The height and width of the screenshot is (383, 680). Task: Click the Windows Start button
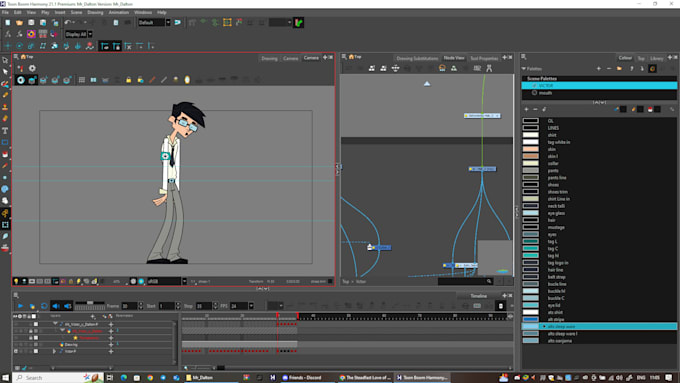coord(6,378)
